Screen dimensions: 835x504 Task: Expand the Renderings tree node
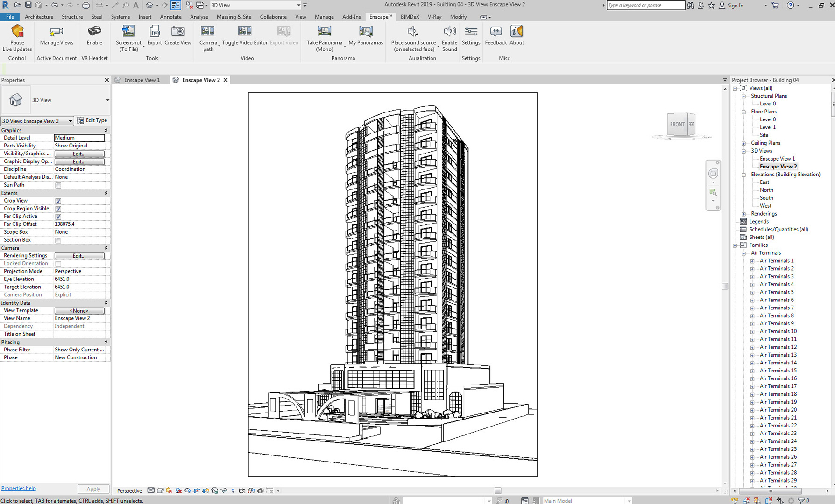[743, 214]
